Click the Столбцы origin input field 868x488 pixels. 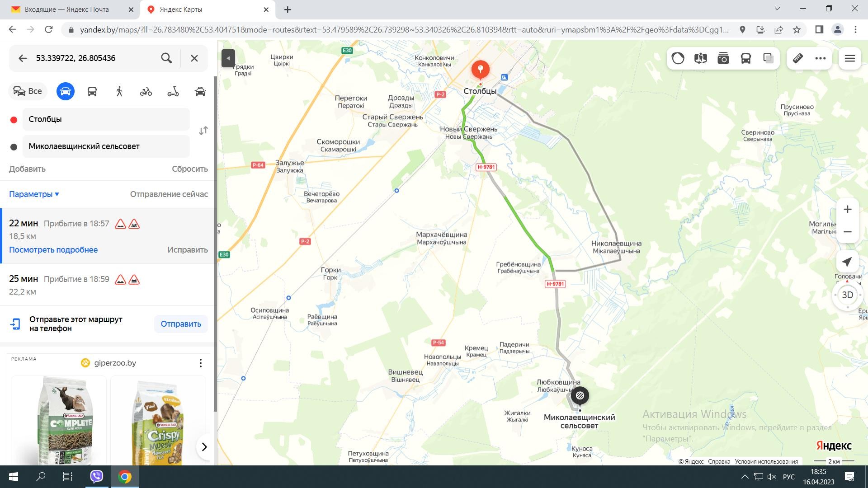106,119
